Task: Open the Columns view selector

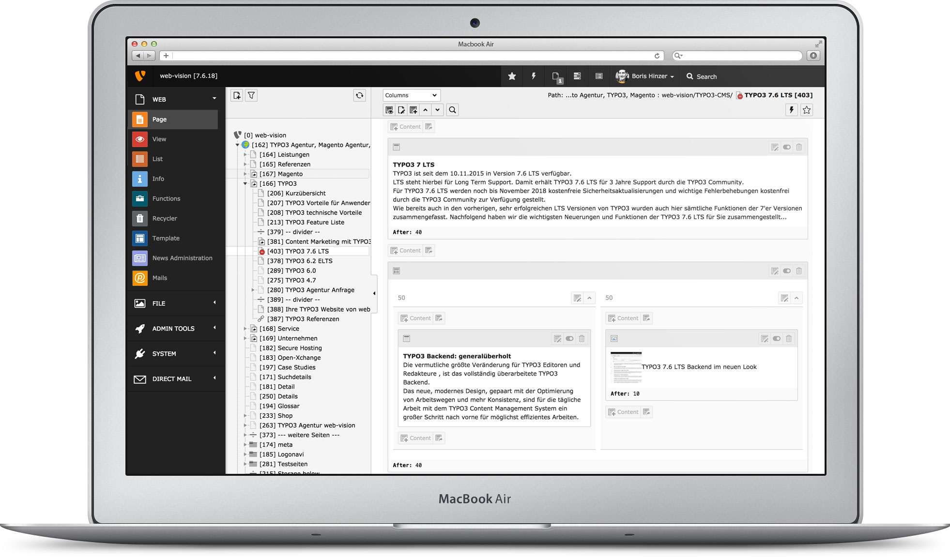Action: tap(411, 95)
